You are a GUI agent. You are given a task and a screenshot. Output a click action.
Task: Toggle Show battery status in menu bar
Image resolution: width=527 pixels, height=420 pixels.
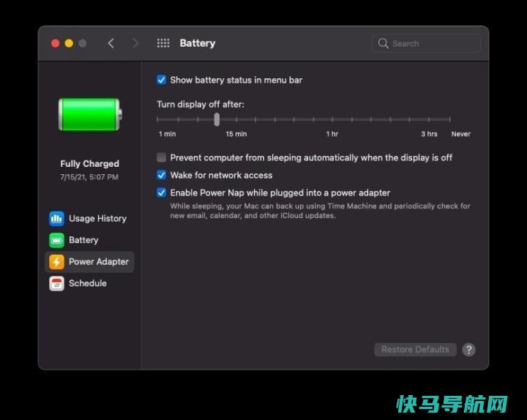coord(161,80)
